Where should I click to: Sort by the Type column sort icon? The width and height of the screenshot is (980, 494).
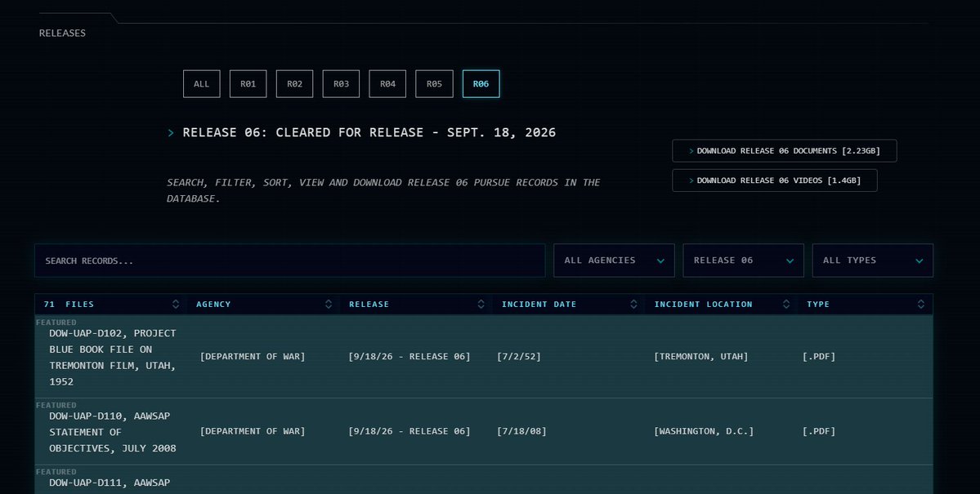pyautogui.click(x=920, y=304)
